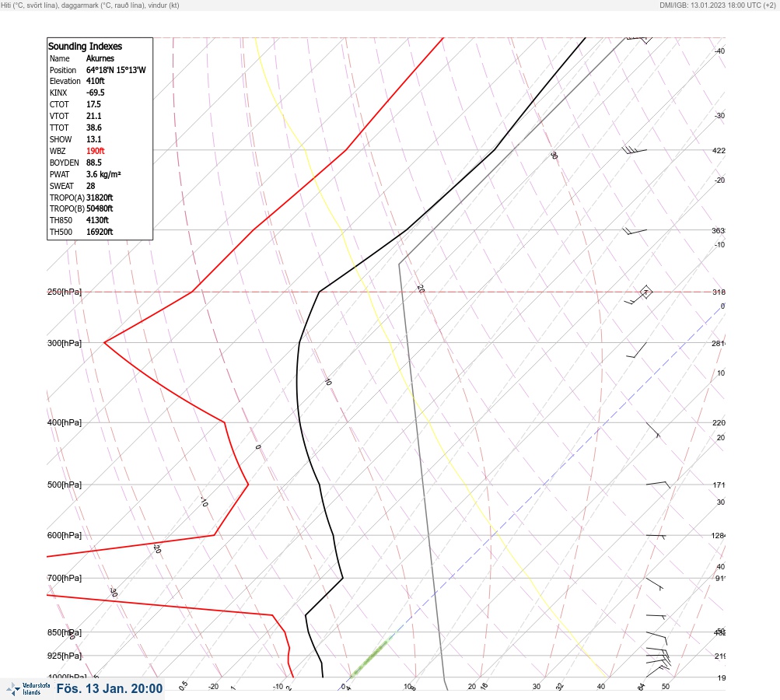The image size is (780, 700).
Task: Click the SHOW value '13.1'
Action: [93, 139]
